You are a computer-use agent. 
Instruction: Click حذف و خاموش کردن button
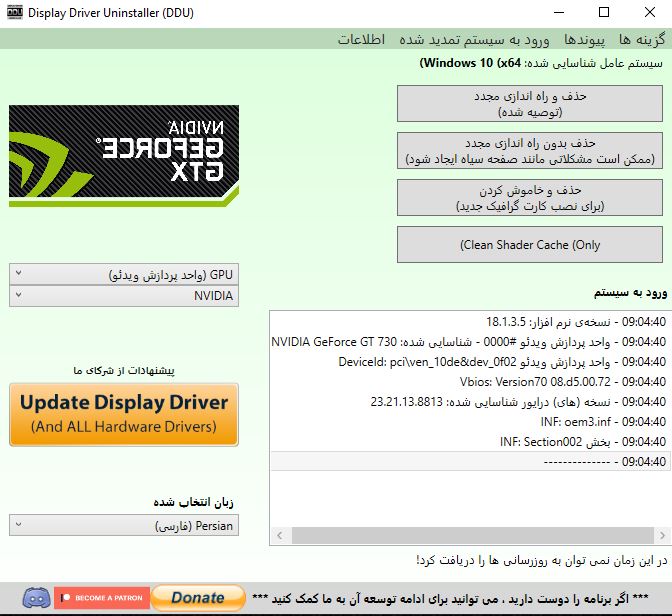(x=530, y=198)
